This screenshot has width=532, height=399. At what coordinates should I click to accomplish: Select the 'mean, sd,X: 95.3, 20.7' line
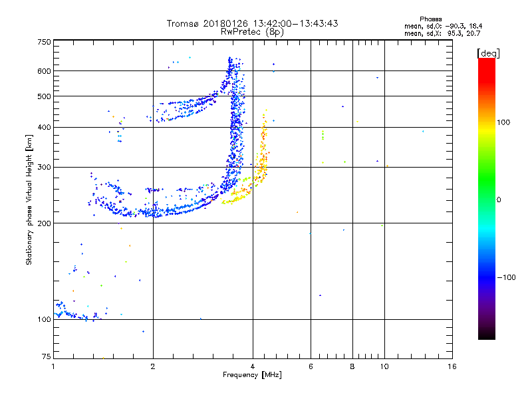pyautogui.click(x=442, y=34)
